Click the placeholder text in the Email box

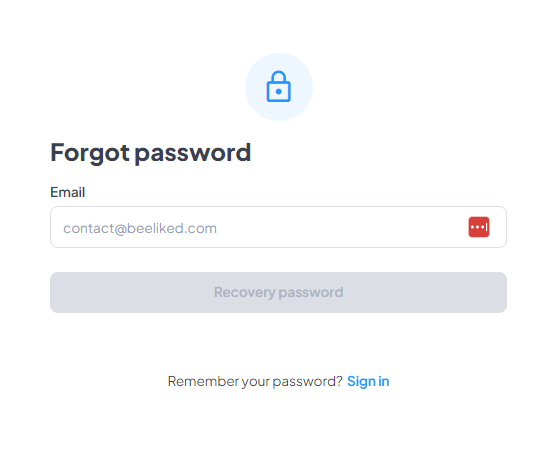pyautogui.click(x=140, y=228)
